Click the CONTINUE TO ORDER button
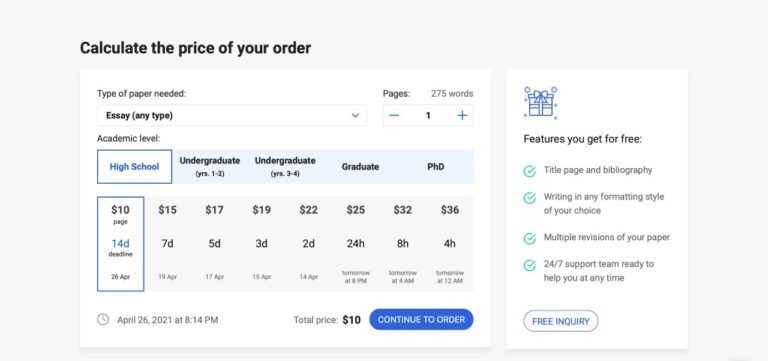The height and width of the screenshot is (361, 768). (x=421, y=319)
